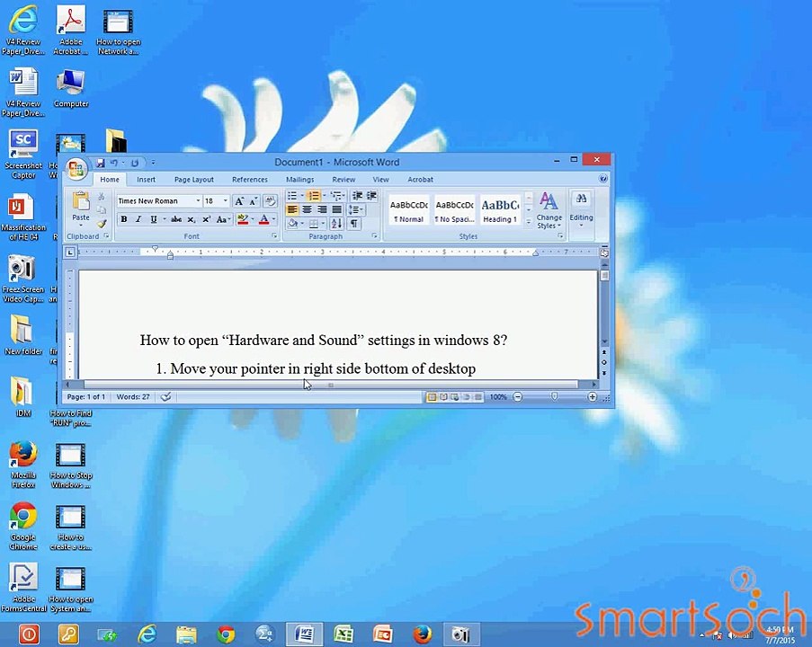The width and height of the screenshot is (812, 647).
Task: Open the font size dropdown
Action: 226,200
